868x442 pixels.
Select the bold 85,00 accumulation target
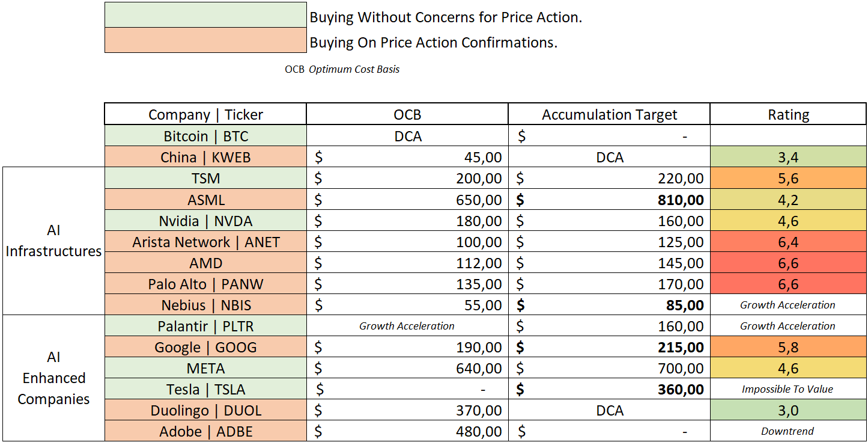[609, 304]
